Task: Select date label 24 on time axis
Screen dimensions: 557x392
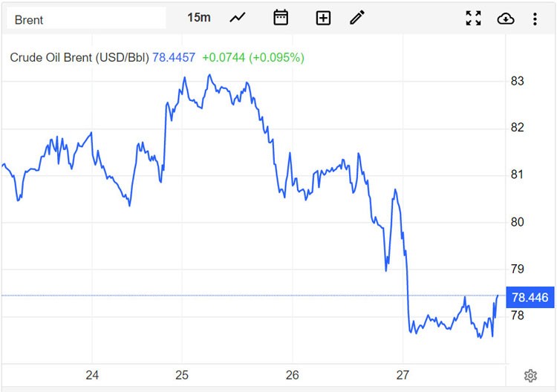Action: 92,376
